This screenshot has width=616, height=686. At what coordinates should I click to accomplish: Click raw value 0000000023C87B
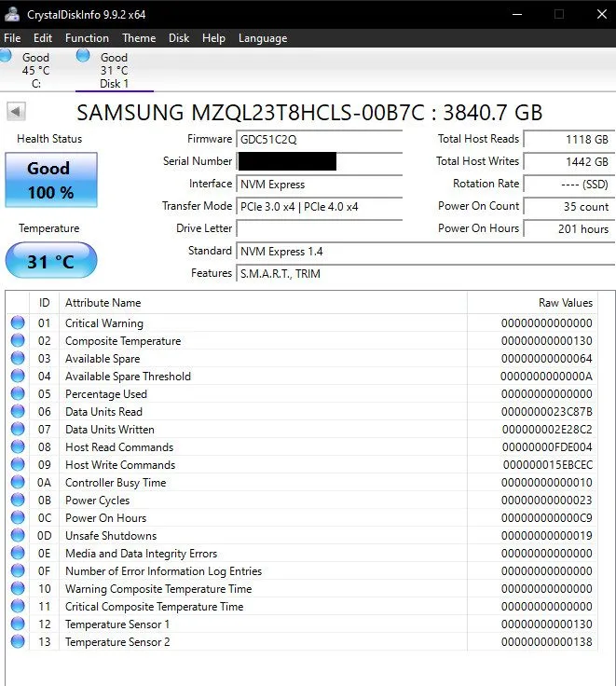pos(547,412)
